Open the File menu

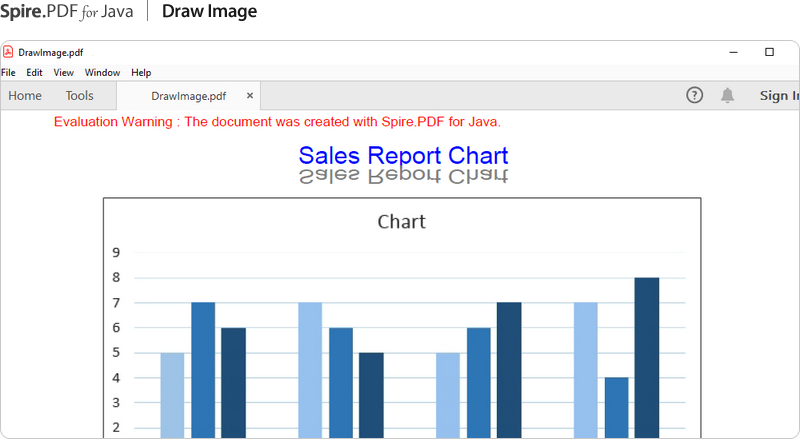pos(8,73)
